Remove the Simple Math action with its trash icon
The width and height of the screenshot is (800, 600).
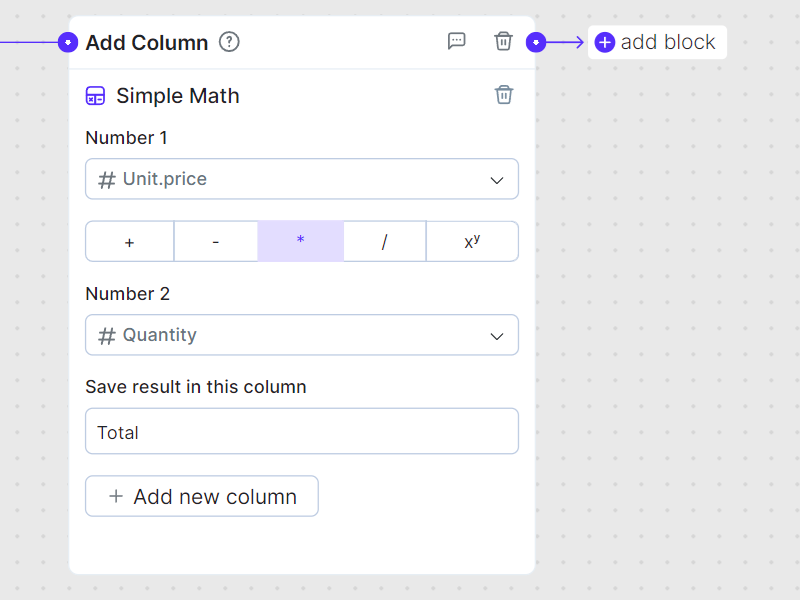(503, 95)
